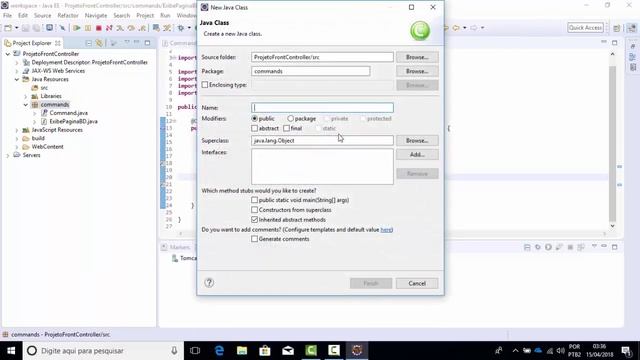The image size is (640, 360).
Task: Check the abstract modifier checkbox
Action: [254, 128]
